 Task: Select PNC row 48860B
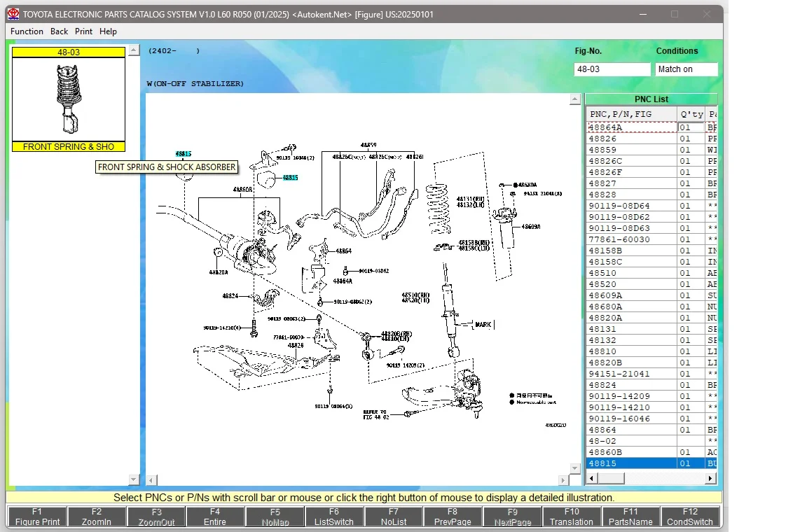pos(651,452)
